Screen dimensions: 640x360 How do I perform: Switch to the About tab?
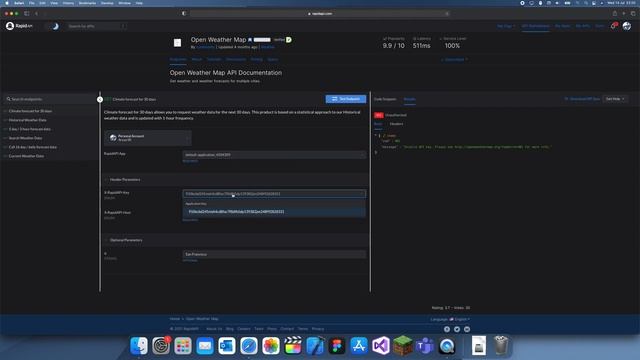click(x=197, y=59)
